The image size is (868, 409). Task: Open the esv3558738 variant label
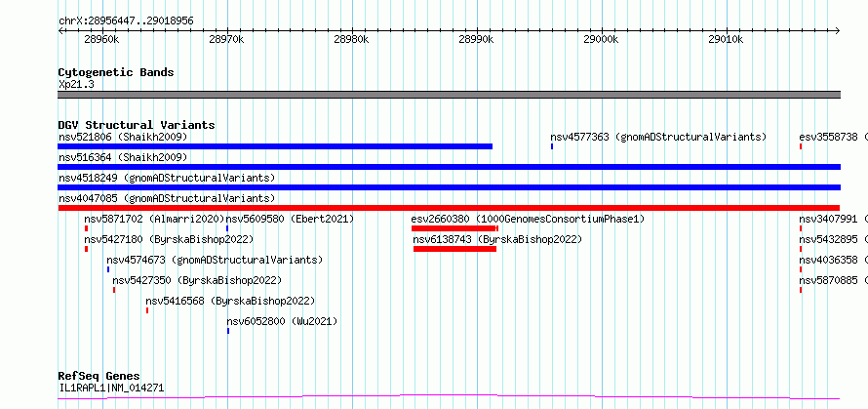click(x=828, y=137)
